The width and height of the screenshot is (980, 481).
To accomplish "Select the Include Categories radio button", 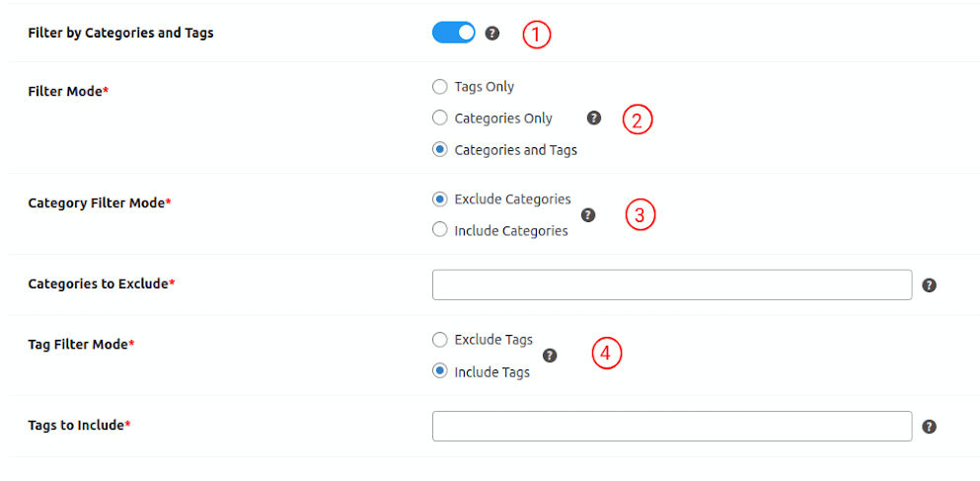I will [x=440, y=231].
